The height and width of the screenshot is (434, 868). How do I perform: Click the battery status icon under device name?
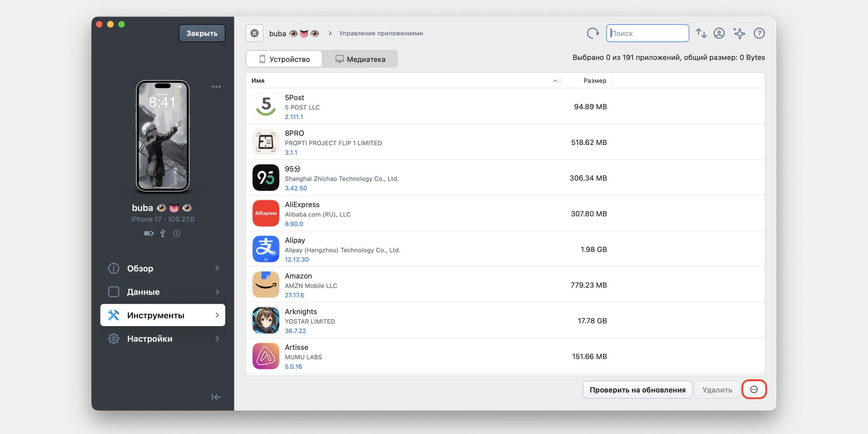point(149,233)
